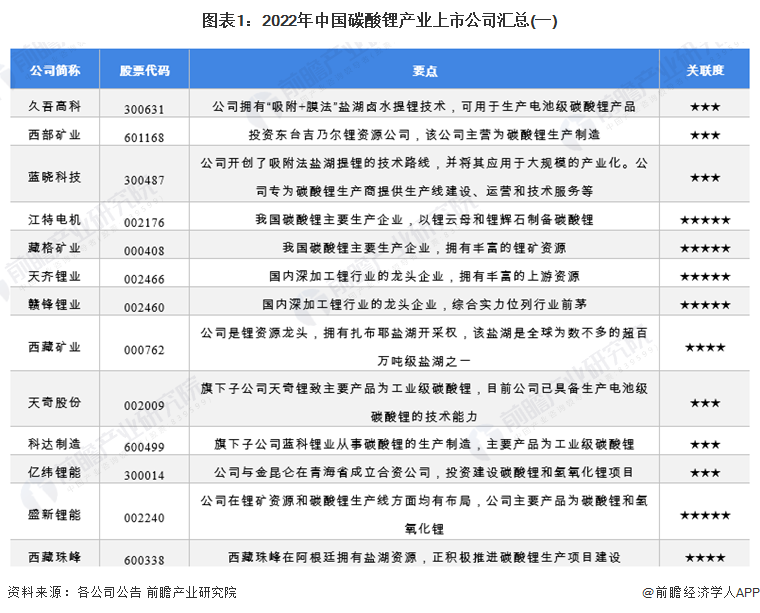Select stock code 300487

[144, 180]
